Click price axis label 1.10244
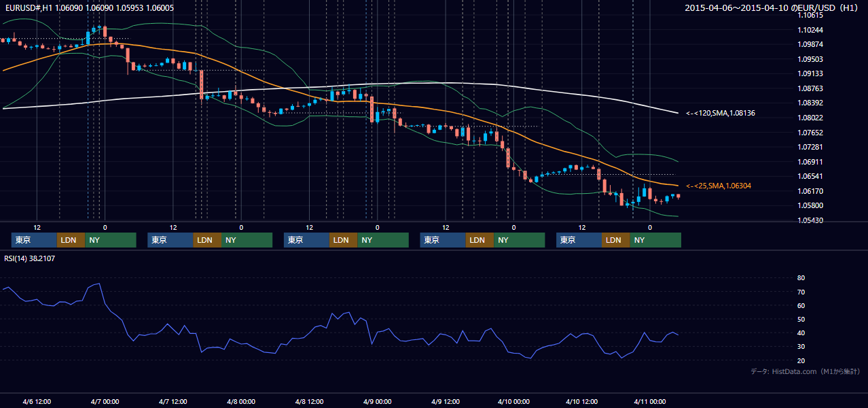This screenshot has height=408, width=868. click(x=810, y=30)
